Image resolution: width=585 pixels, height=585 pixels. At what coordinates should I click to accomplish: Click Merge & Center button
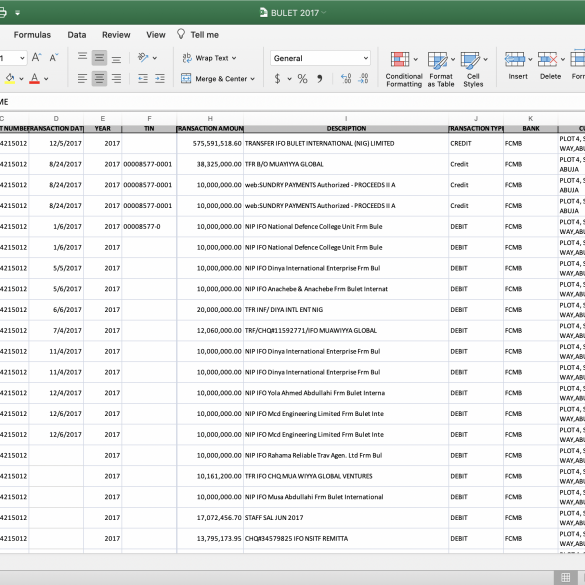(214, 79)
